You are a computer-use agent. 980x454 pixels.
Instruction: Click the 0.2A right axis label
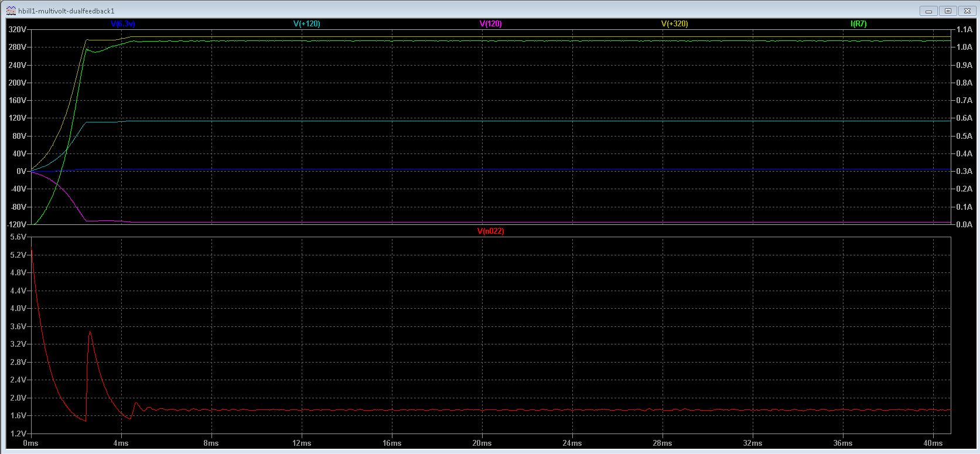964,189
